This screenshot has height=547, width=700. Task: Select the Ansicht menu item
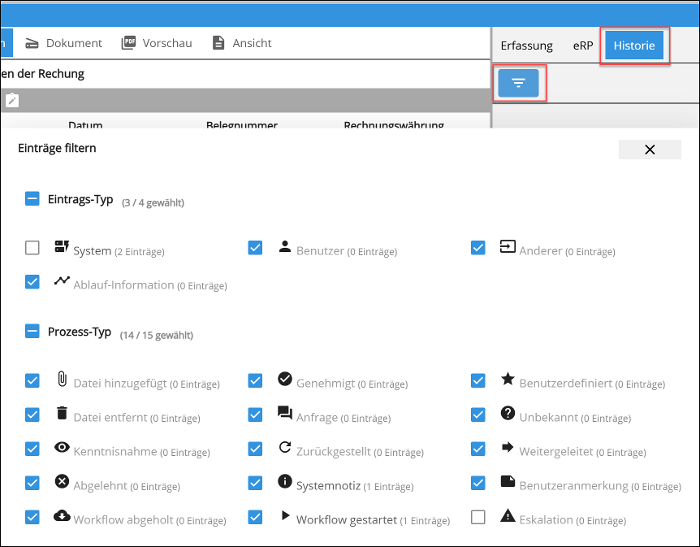[x=242, y=43]
